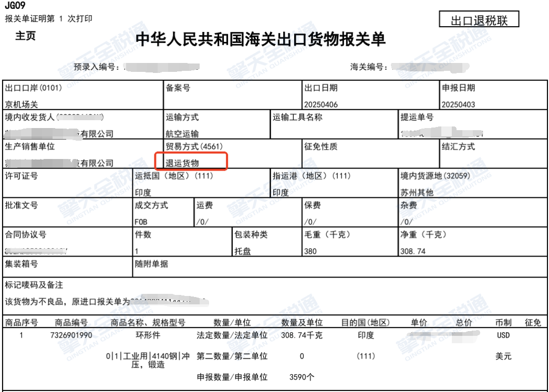Click the net weight value 308.74 in 净重 cell
Viewport: 549px width, 392px height.
tap(412, 251)
